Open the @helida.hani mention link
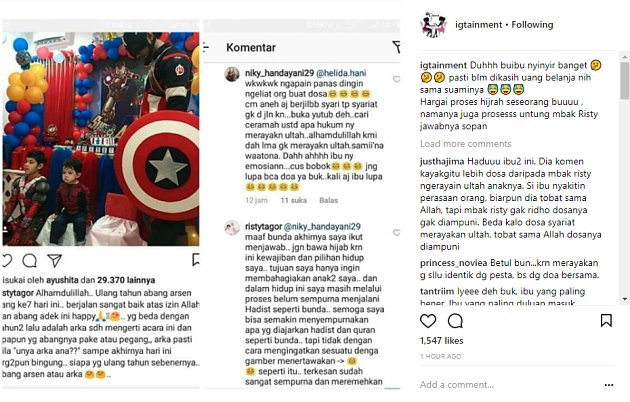This screenshot has height=402, width=630. (341, 73)
